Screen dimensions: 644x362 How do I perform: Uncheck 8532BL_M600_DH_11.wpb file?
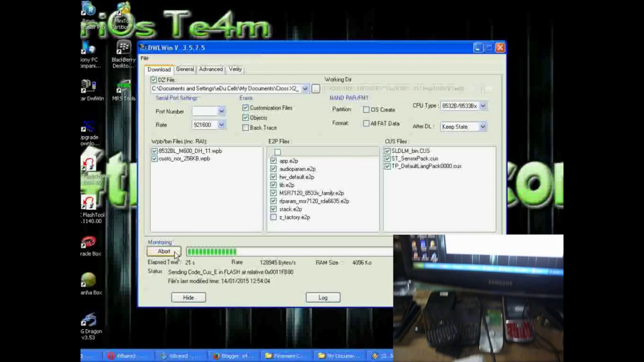[154, 151]
